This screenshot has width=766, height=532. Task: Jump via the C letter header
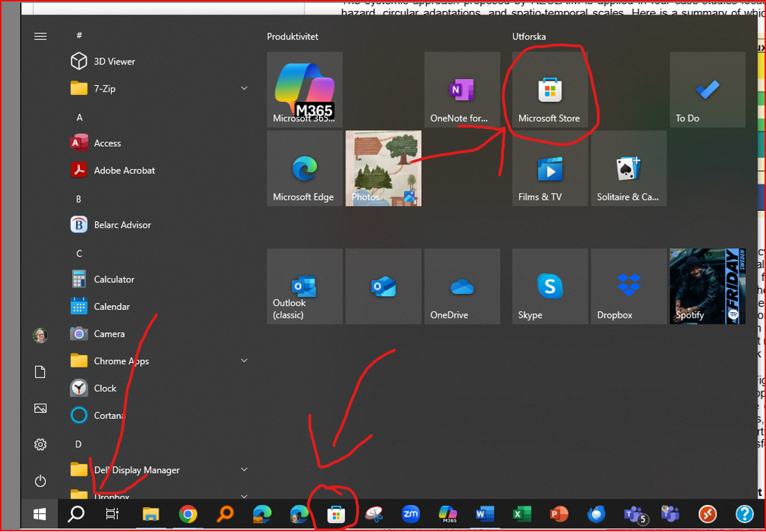coord(79,254)
